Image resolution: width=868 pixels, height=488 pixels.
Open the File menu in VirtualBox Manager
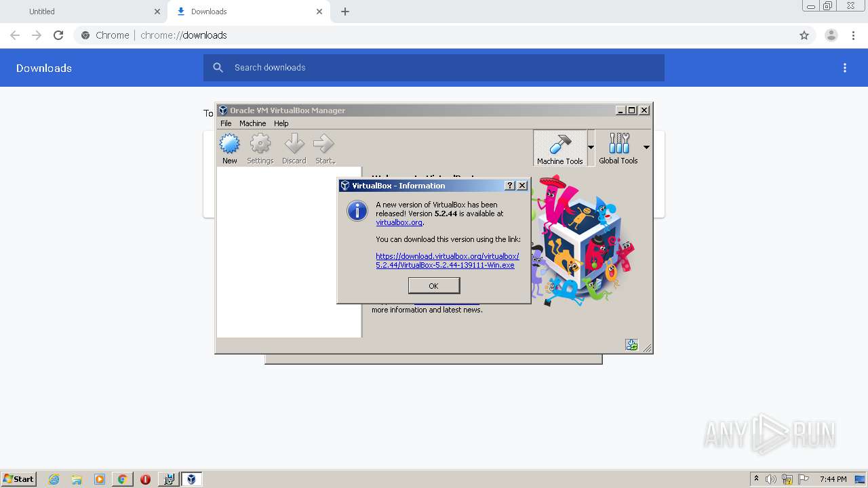pyautogui.click(x=226, y=123)
